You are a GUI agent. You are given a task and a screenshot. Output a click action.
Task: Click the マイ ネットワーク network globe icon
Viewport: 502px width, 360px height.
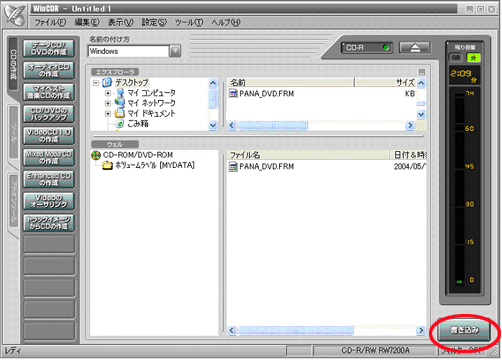pyautogui.click(x=120, y=103)
